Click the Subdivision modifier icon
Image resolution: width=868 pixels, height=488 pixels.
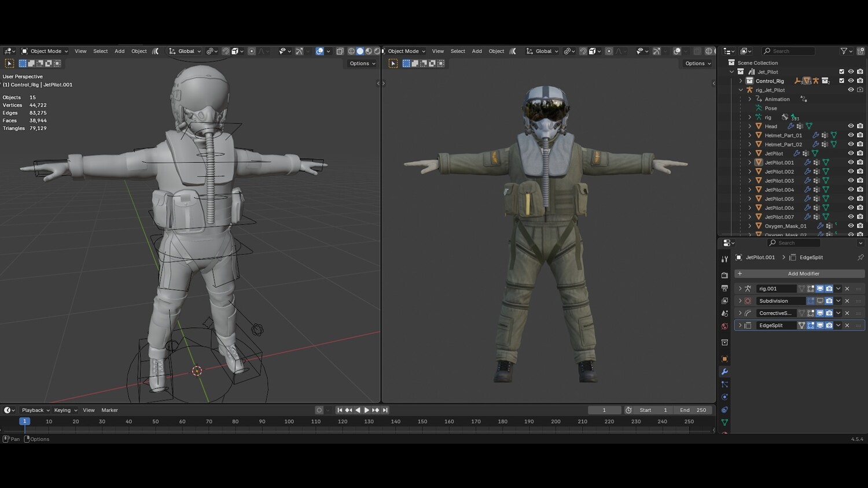(748, 301)
